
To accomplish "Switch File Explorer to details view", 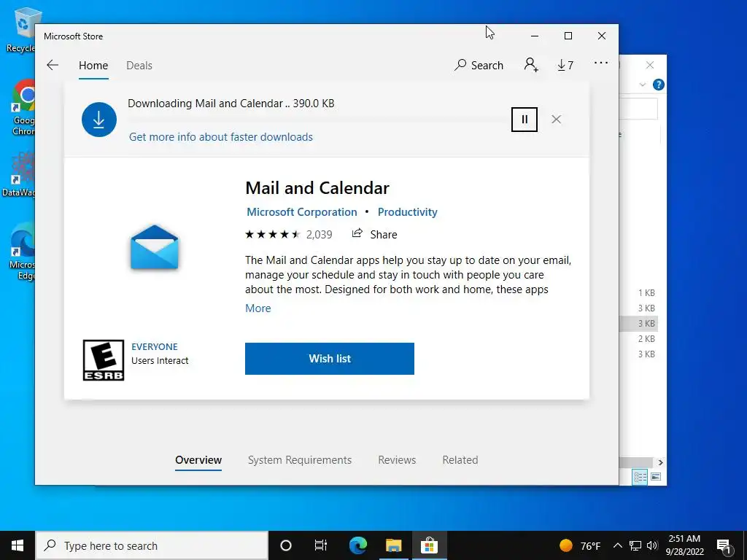I will coord(640,477).
